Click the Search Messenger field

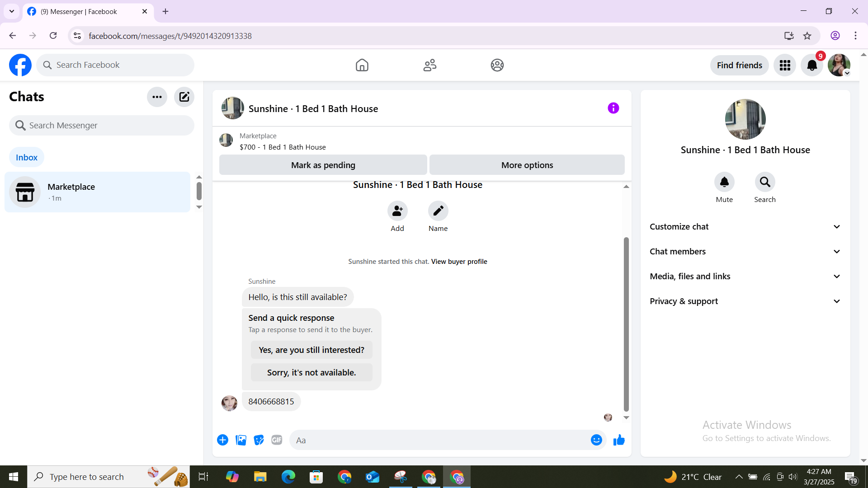(102, 126)
